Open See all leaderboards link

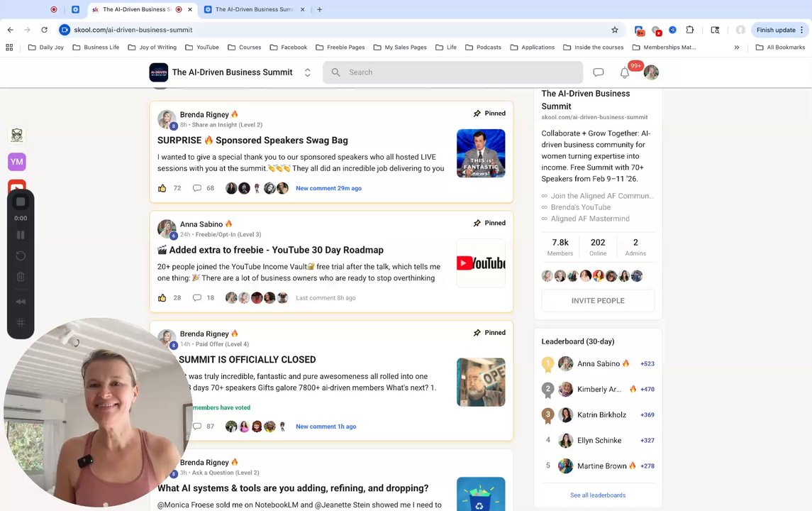pos(598,495)
